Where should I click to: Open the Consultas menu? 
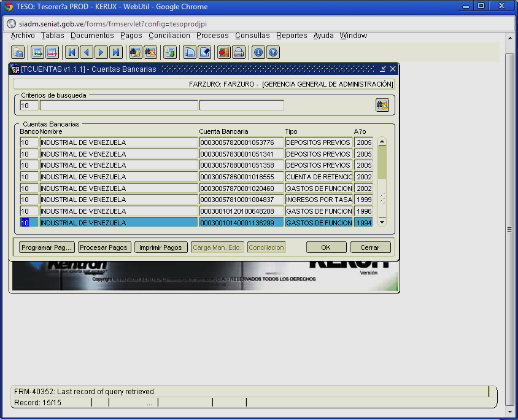coord(252,36)
